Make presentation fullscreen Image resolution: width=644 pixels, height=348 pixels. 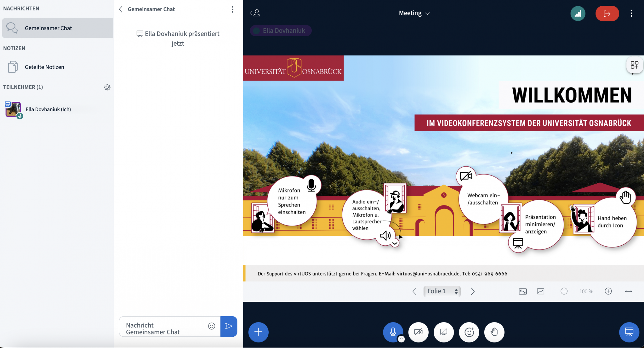(x=523, y=291)
